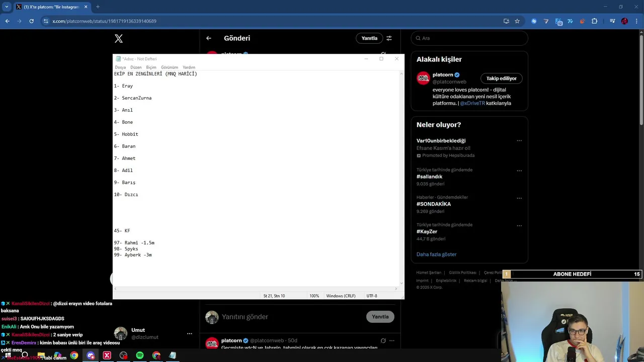
Task: Close the X'te platcorn browser tab
Action: point(86,7)
